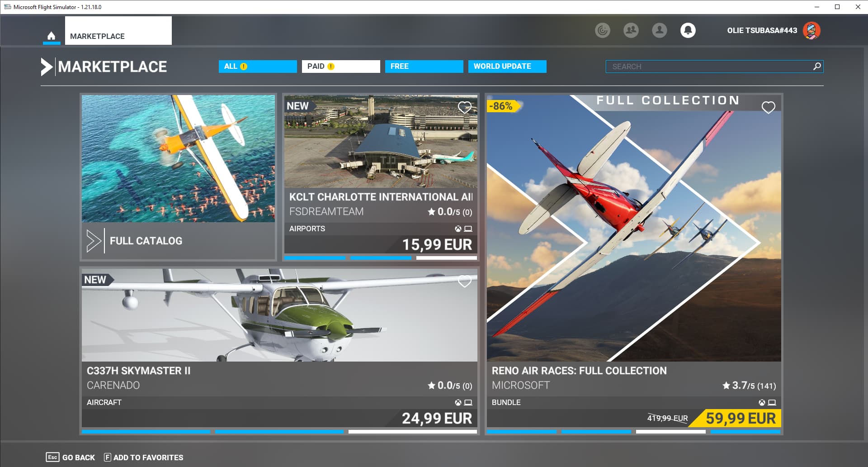
Task: Click the C337H SKYMASTER II title
Action: click(x=139, y=371)
